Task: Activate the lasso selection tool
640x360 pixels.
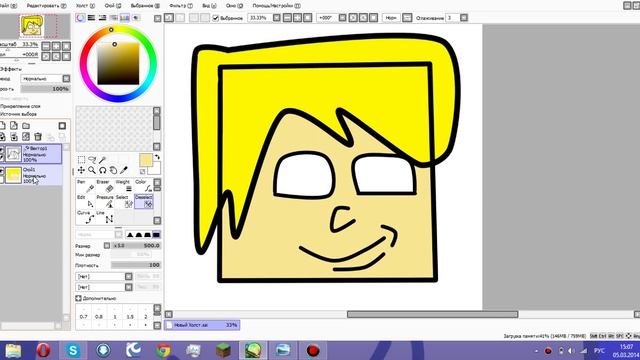Action: pos(92,160)
